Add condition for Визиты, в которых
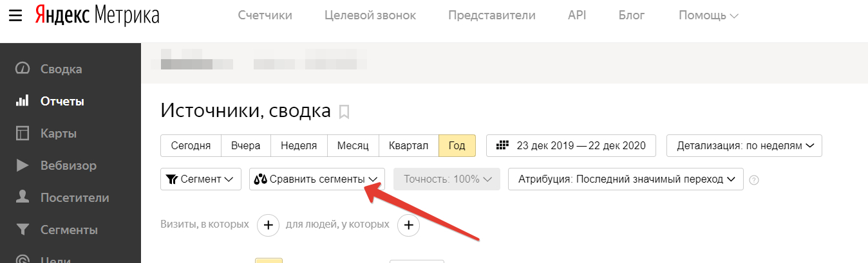The width and height of the screenshot is (868, 263). pyautogui.click(x=269, y=225)
